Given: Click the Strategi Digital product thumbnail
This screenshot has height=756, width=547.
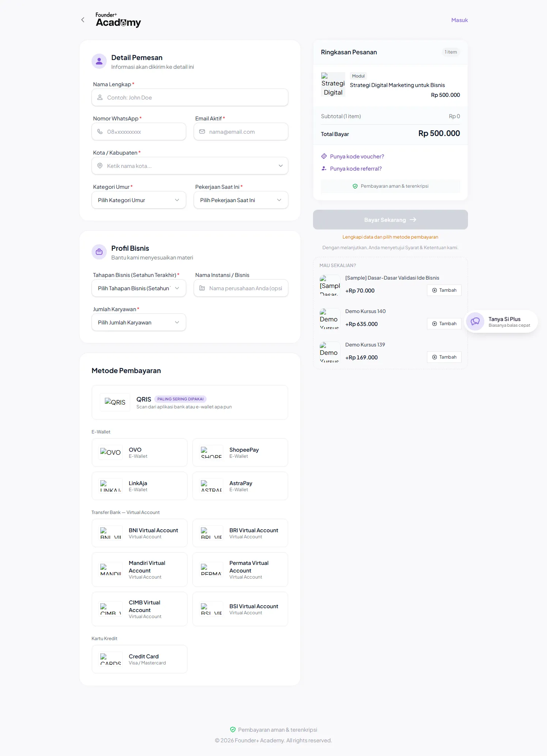Looking at the screenshot, I should pos(333,84).
